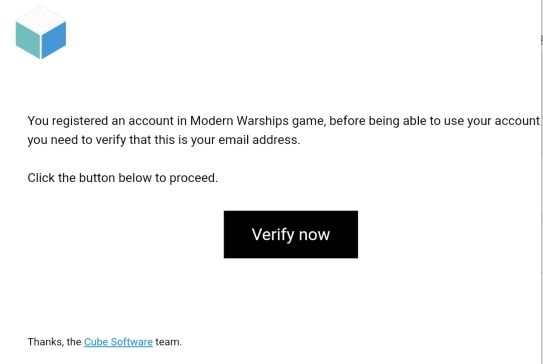Click the word "team" after Cube Software
The height and width of the screenshot is (364, 543).
(x=168, y=342)
